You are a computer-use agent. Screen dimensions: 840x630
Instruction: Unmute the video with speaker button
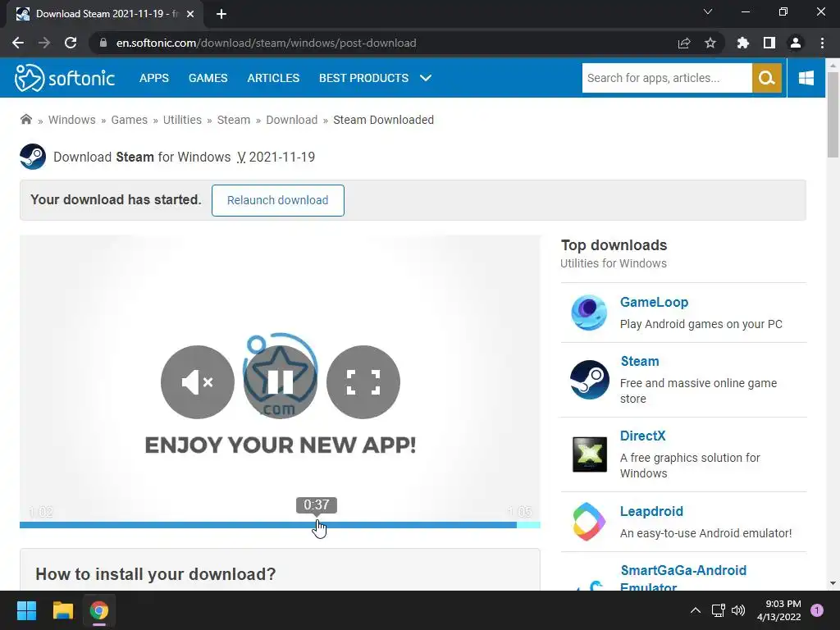coord(197,382)
